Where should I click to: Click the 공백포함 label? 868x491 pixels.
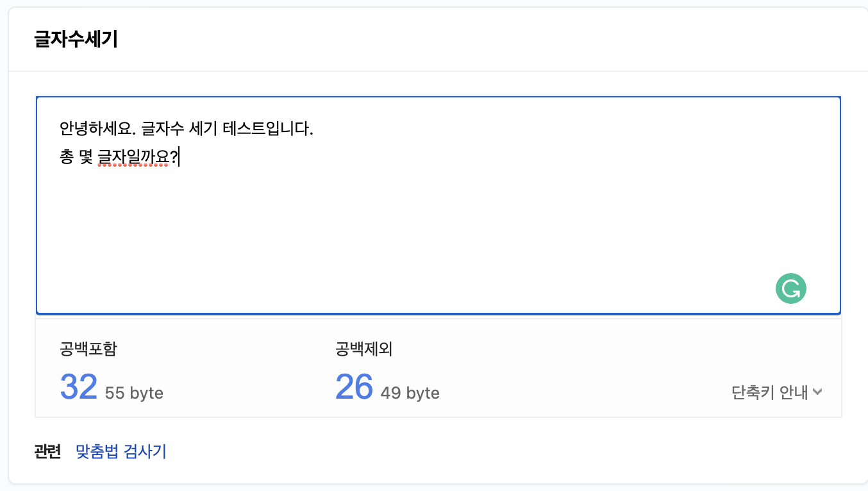[88, 349]
